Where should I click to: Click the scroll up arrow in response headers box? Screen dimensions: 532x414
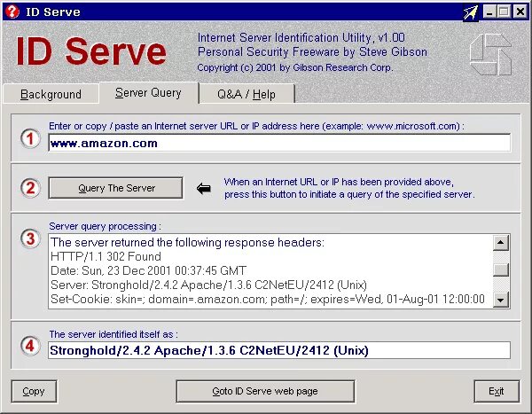[x=501, y=242]
